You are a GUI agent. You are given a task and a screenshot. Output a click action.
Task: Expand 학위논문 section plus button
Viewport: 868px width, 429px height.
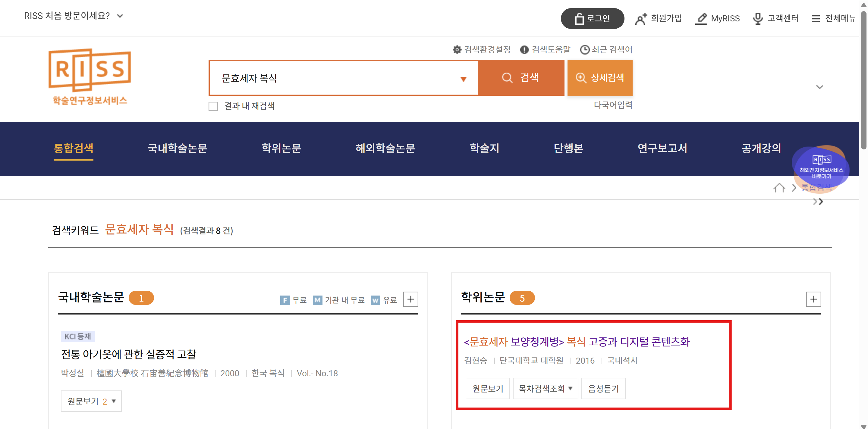coord(813,299)
